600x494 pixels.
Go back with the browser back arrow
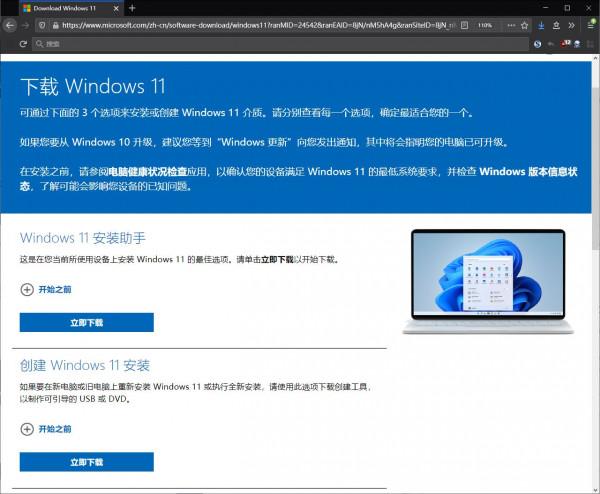coord(10,25)
